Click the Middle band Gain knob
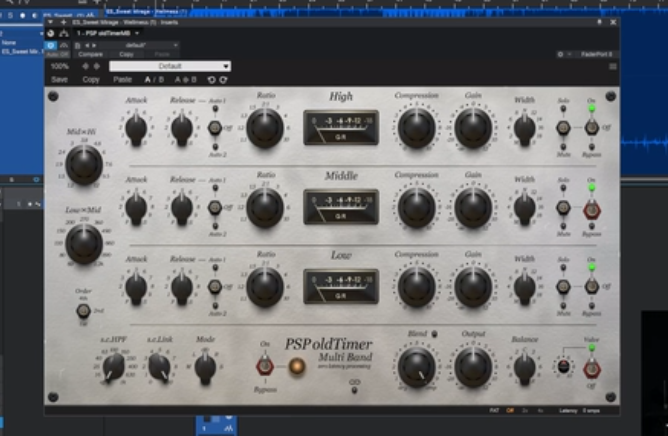 tap(473, 208)
